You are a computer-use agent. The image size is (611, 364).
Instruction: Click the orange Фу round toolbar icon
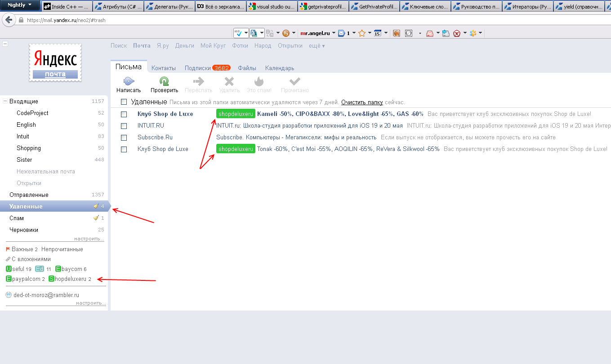point(285,33)
